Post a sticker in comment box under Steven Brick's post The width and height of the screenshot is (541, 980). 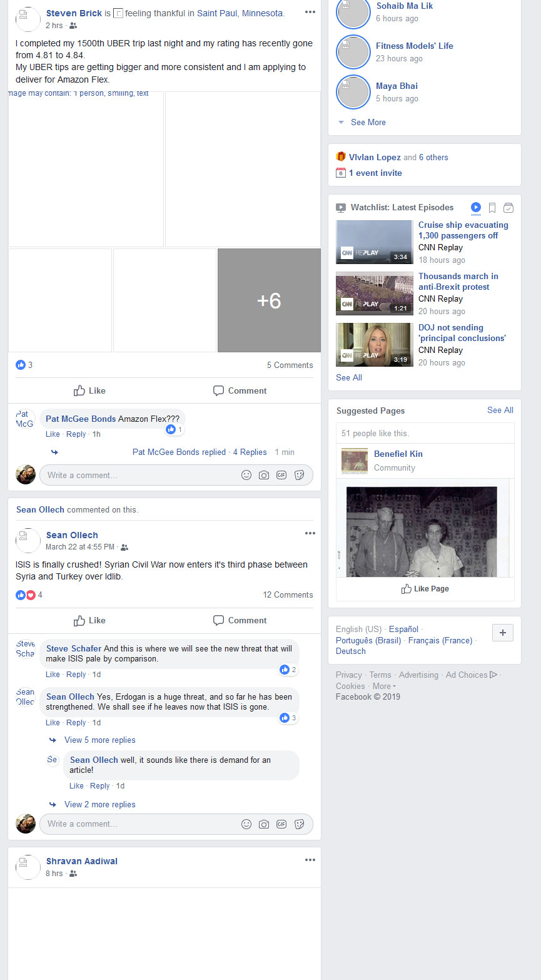(x=299, y=475)
